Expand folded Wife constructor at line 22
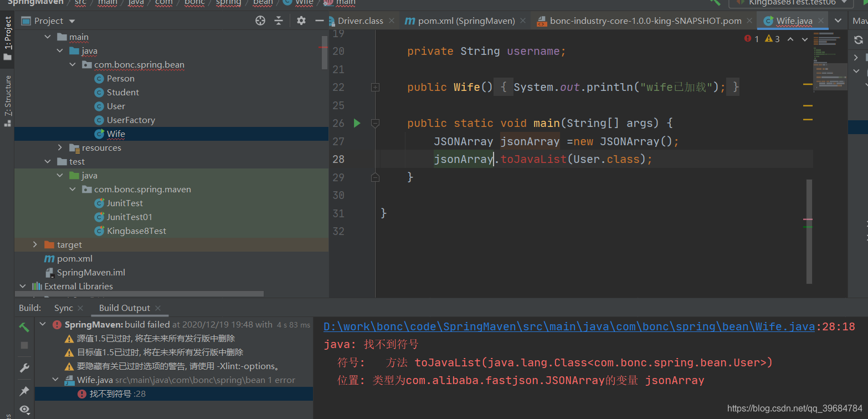868x419 pixels. 375,87
